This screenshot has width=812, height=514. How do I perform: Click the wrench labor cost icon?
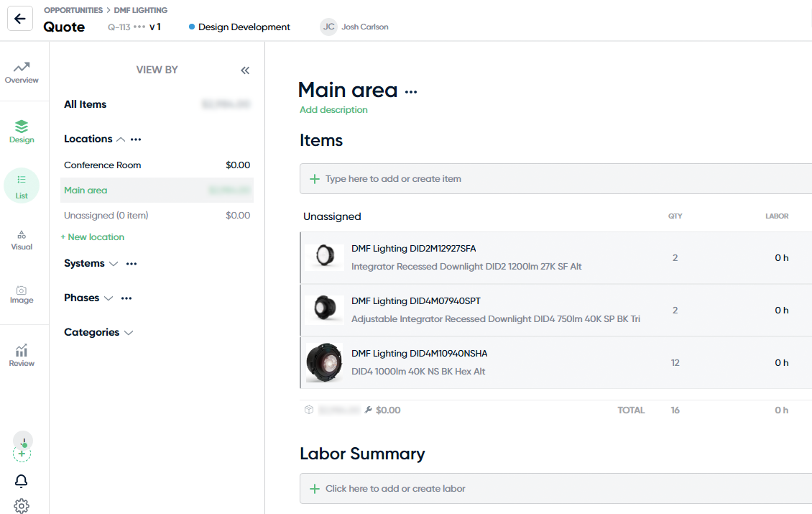point(368,410)
